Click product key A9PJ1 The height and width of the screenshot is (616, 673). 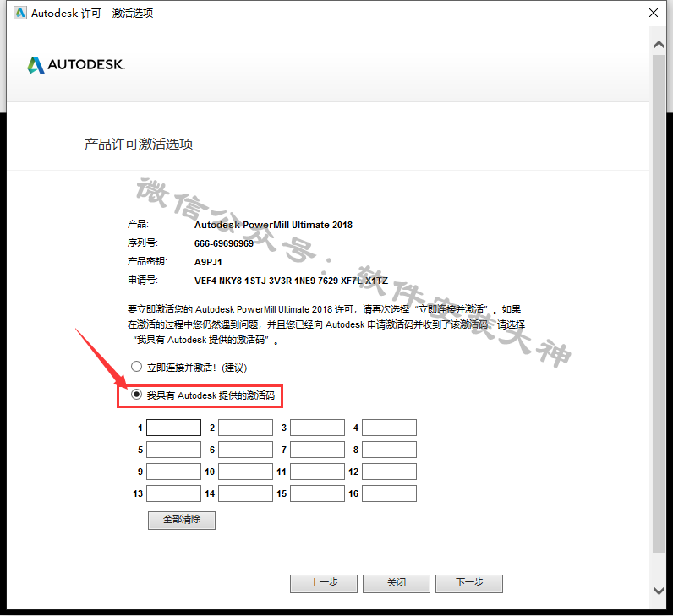[x=208, y=262]
